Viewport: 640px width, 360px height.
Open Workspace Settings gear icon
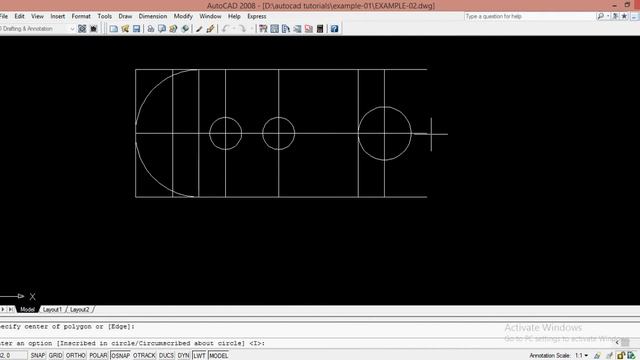click(x=82, y=29)
